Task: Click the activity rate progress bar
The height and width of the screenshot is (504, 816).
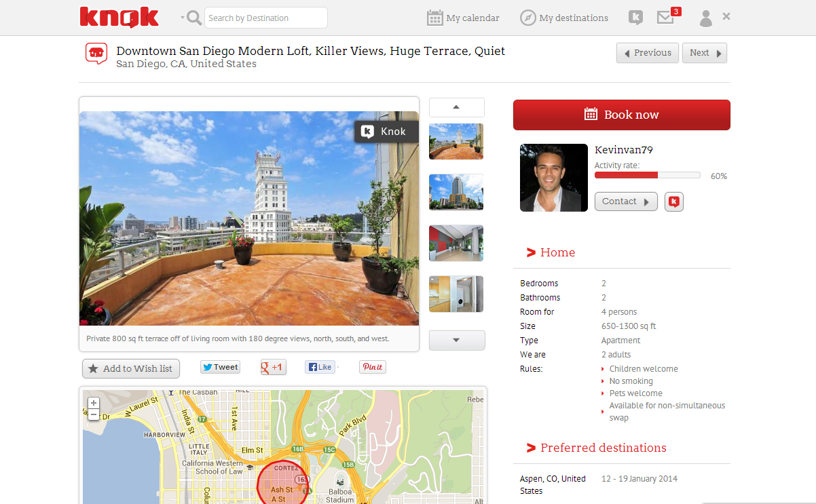Action: pos(647,175)
